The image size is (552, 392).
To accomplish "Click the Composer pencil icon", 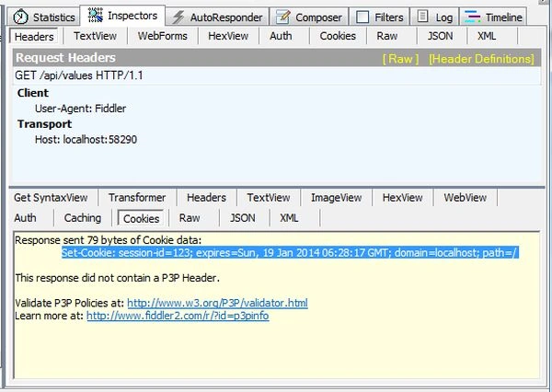I will (282, 17).
